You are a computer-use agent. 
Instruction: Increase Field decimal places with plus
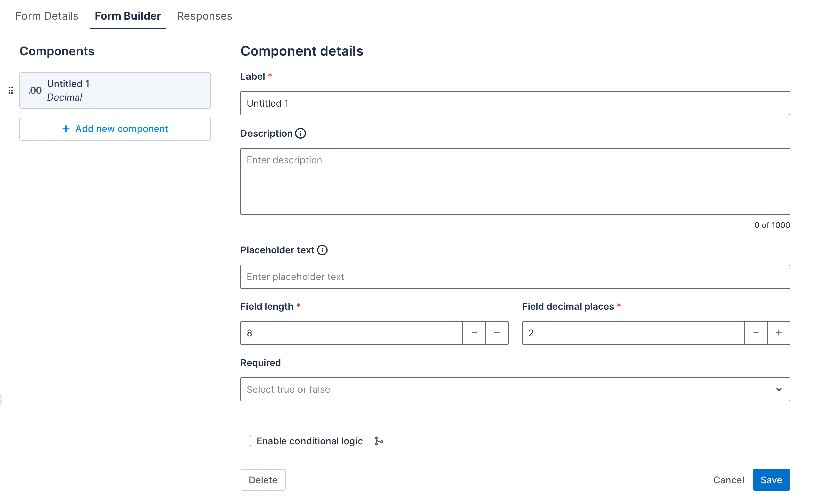[778, 333]
